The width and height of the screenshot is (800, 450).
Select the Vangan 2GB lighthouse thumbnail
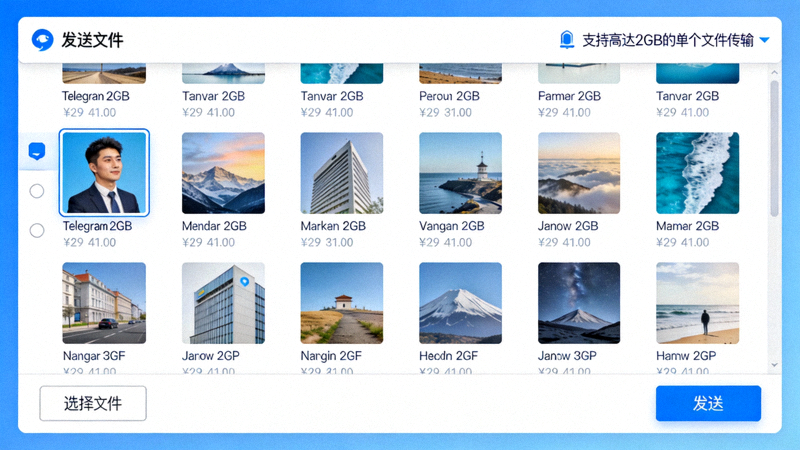pyautogui.click(x=460, y=173)
